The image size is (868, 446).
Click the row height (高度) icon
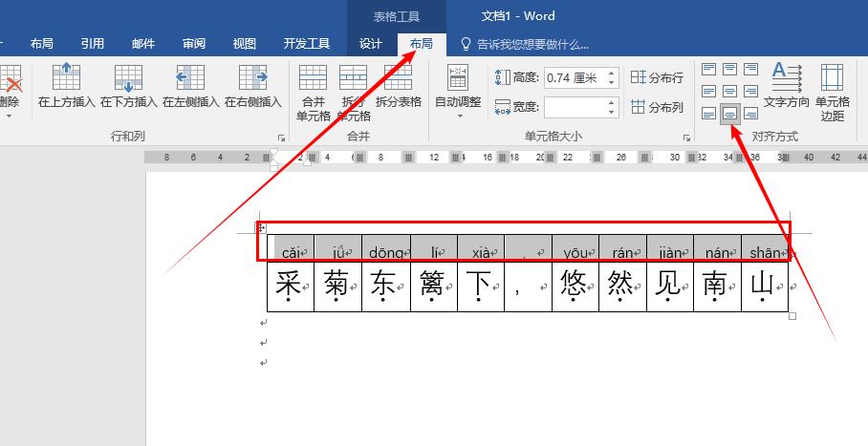[502, 77]
